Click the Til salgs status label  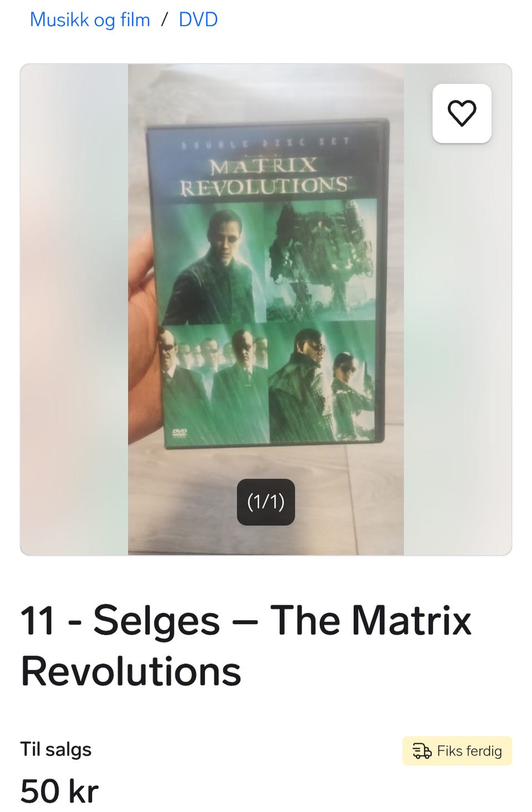(x=56, y=749)
